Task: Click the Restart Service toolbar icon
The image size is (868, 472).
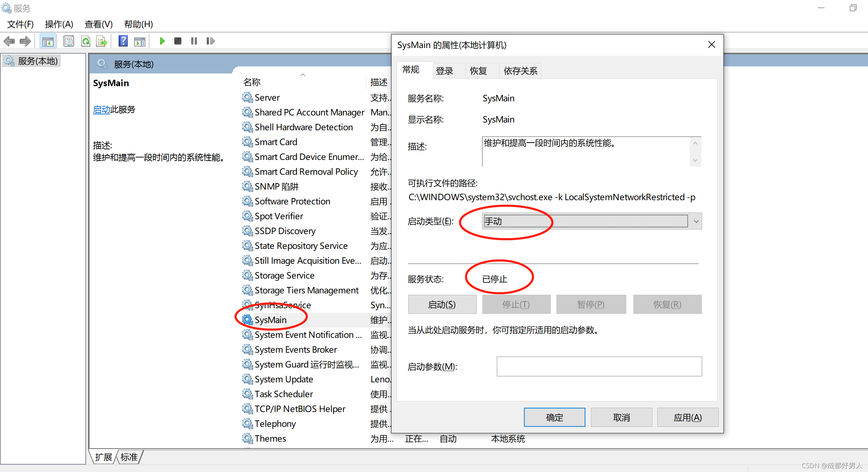Action: point(210,41)
